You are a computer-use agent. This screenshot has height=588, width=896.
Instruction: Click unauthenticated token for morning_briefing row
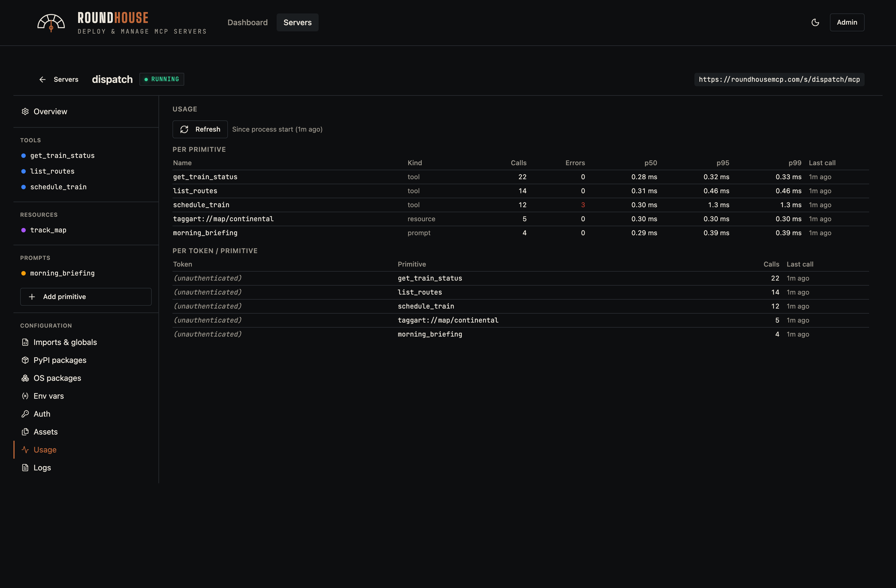207,334
